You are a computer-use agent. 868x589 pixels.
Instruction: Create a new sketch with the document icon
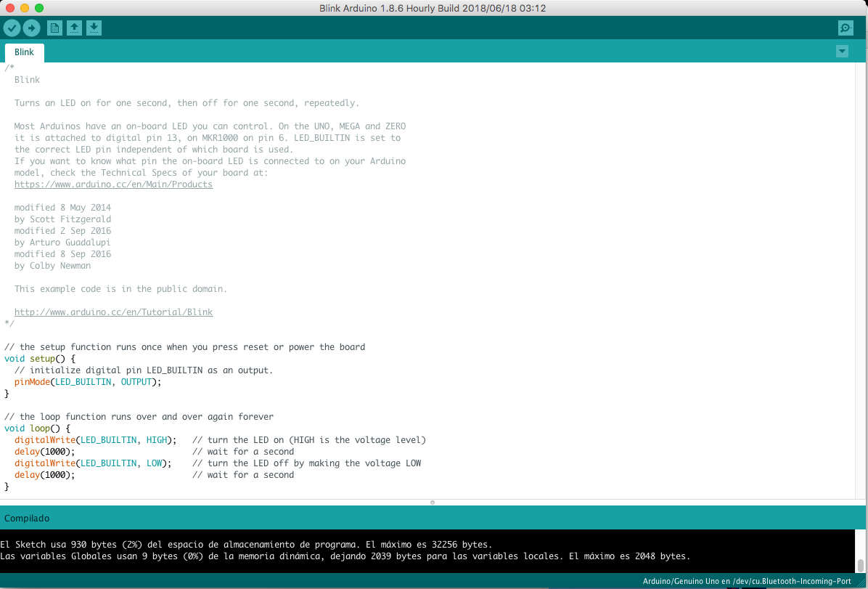pos(54,28)
